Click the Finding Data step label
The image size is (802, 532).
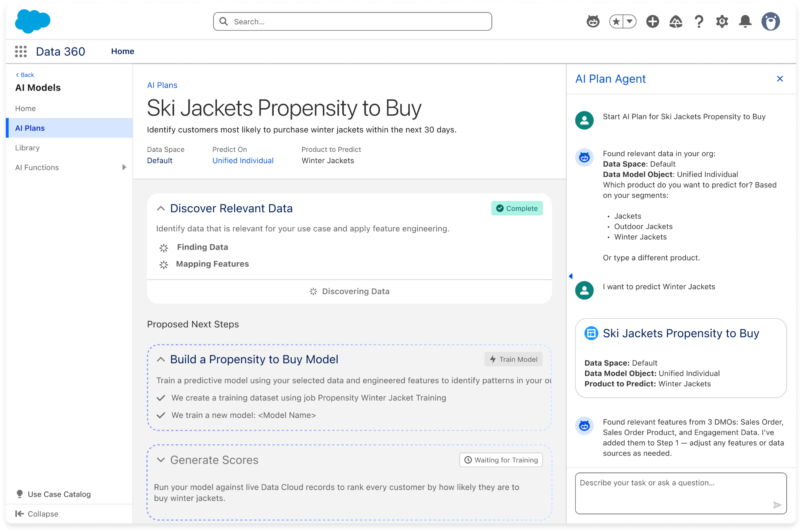tap(202, 247)
